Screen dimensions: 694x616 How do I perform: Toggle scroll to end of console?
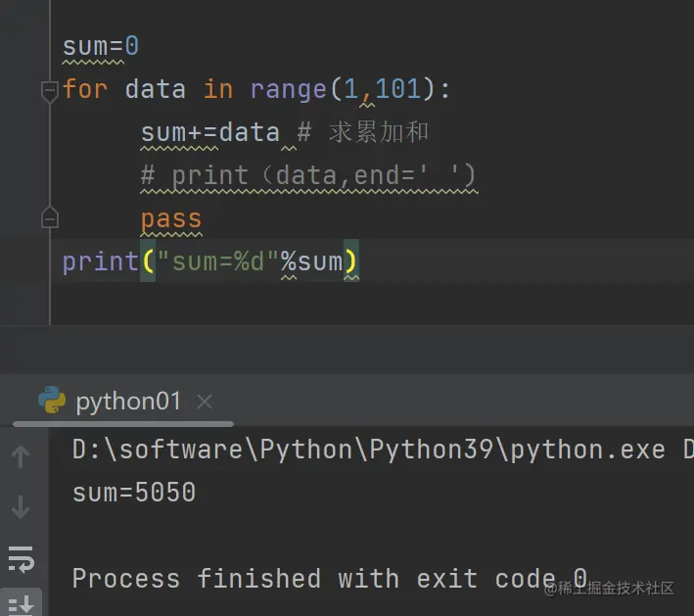click(x=21, y=603)
